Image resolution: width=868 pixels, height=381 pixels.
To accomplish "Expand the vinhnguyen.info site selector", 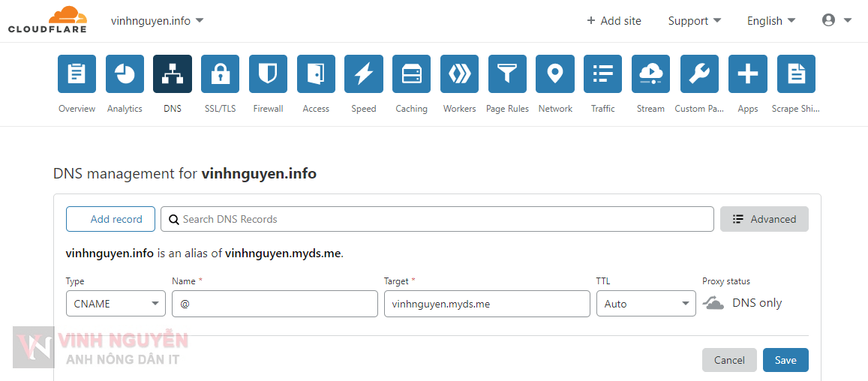I will (x=158, y=20).
